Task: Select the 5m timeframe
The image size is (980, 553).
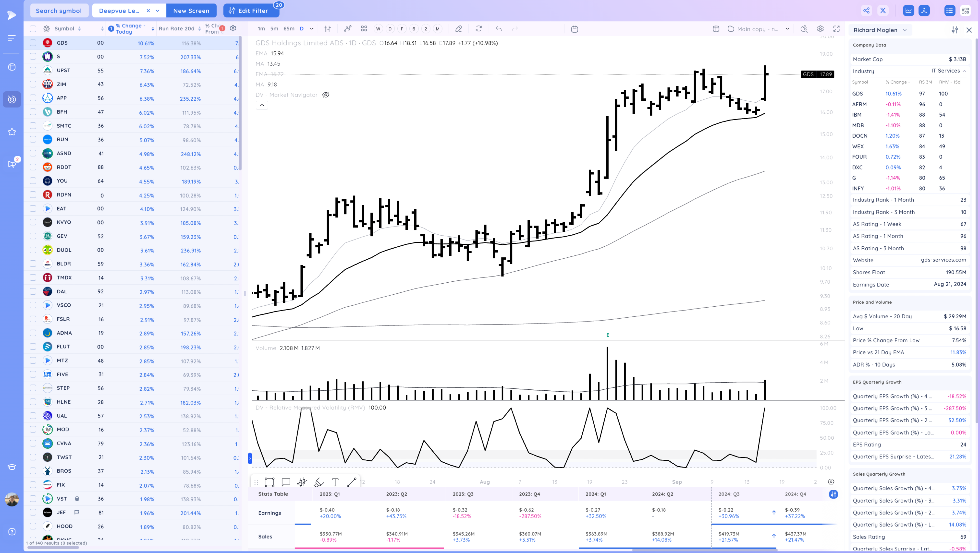Action: point(274,29)
